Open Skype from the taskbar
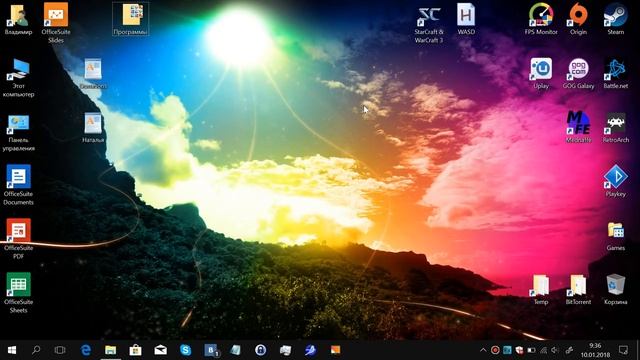 point(185,350)
